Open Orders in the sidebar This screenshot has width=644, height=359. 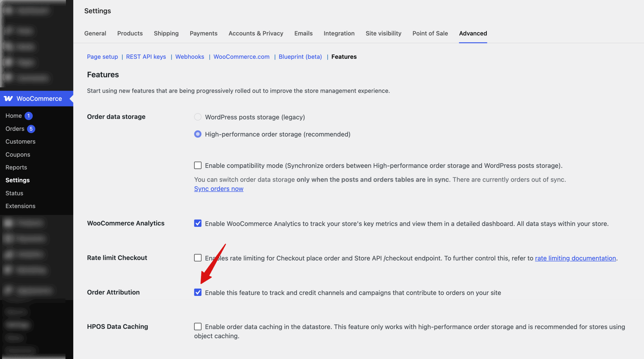15,129
